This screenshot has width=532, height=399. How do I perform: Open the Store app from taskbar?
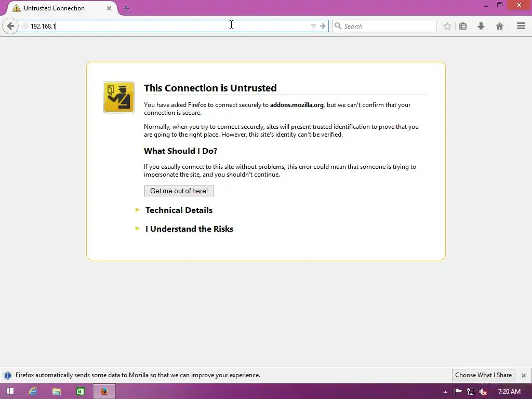coord(81,391)
